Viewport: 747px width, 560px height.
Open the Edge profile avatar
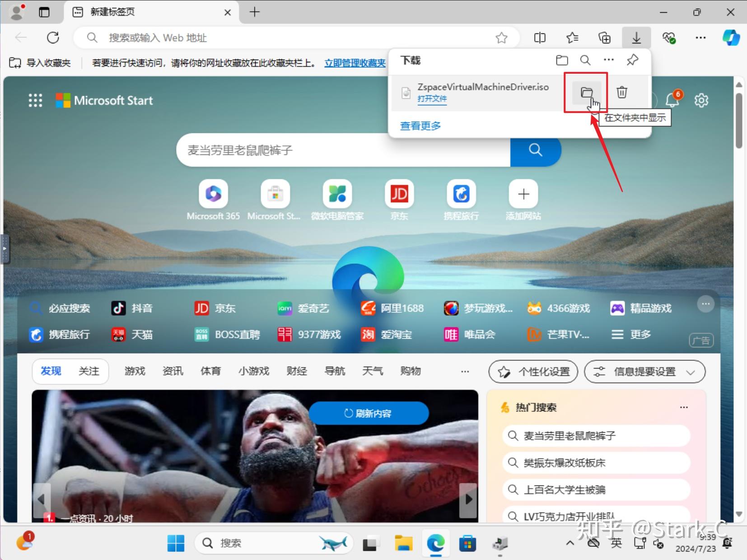pos(17,12)
